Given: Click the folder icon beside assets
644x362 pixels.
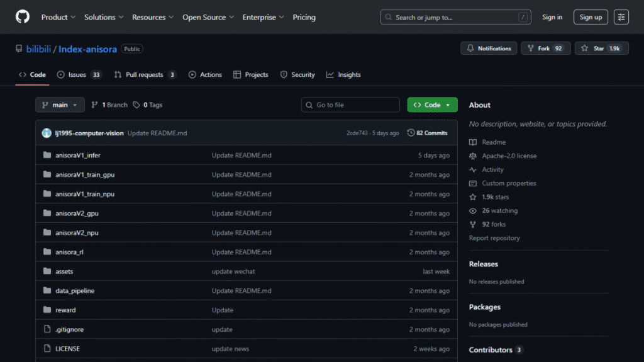Looking at the screenshot, I should click(x=47, y=271).
